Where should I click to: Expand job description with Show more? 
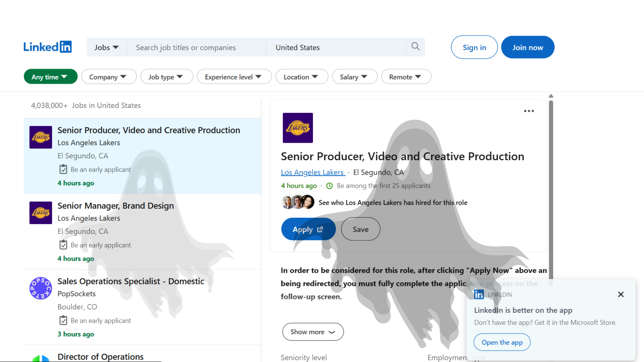click(x=313, y=332)
